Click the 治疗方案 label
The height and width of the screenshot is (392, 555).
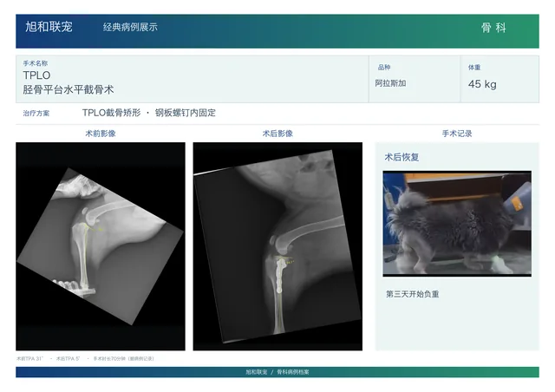pyautogui.click(x=36, y=114)
